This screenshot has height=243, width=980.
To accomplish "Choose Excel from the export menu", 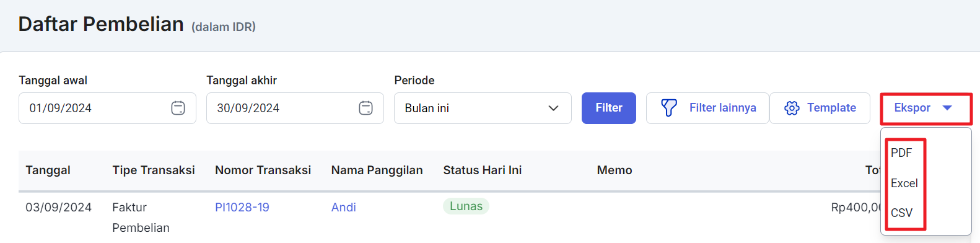I will [904, 183].
